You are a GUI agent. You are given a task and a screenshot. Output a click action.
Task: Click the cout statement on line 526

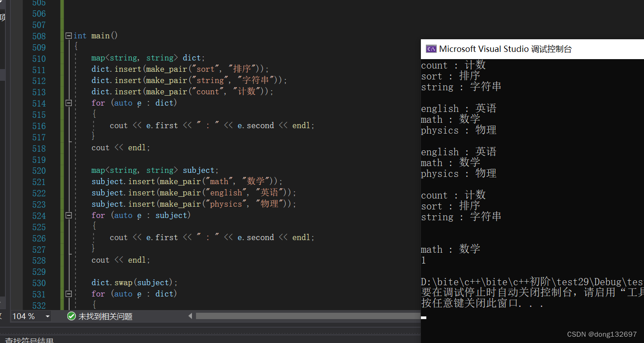[212, 238]
